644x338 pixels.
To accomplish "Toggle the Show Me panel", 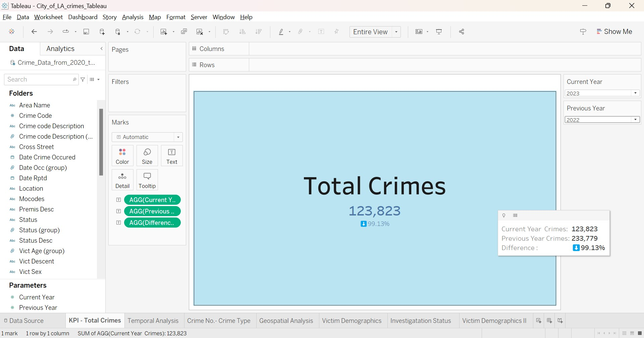I will [x=614, y=31].
